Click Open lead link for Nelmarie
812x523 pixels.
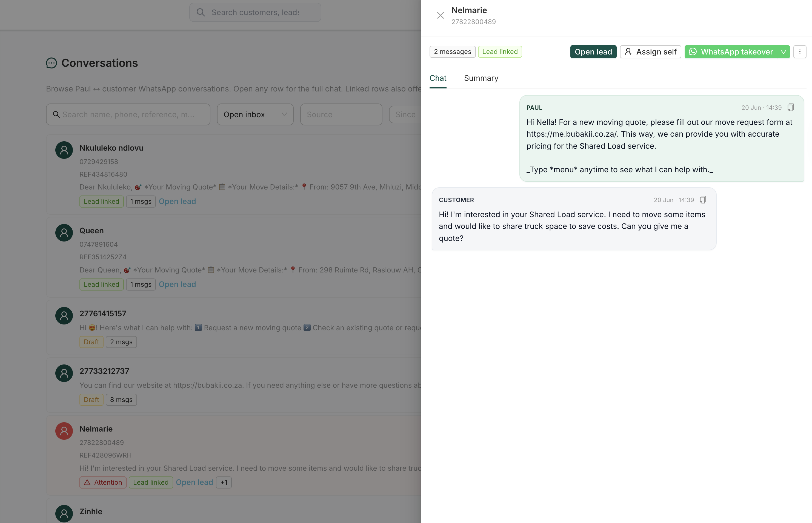coord(194,482)
